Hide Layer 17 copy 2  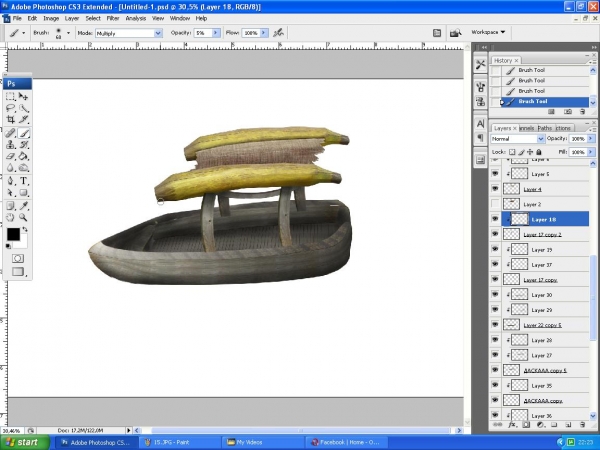(x=495, y=234)
